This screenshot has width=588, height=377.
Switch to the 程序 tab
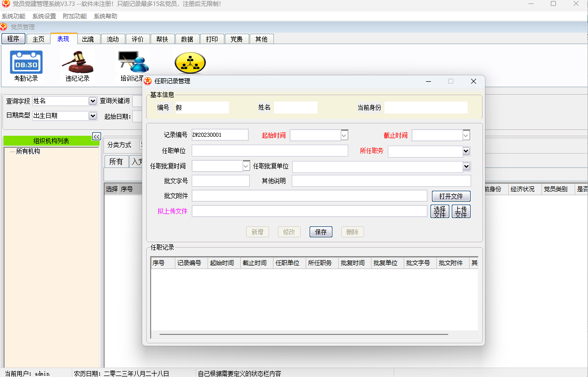(x=13, y=39)
